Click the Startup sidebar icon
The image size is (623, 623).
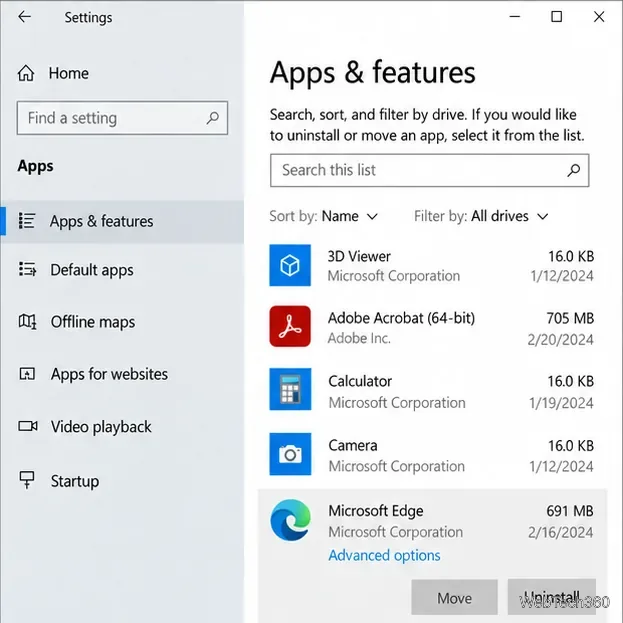27,480
